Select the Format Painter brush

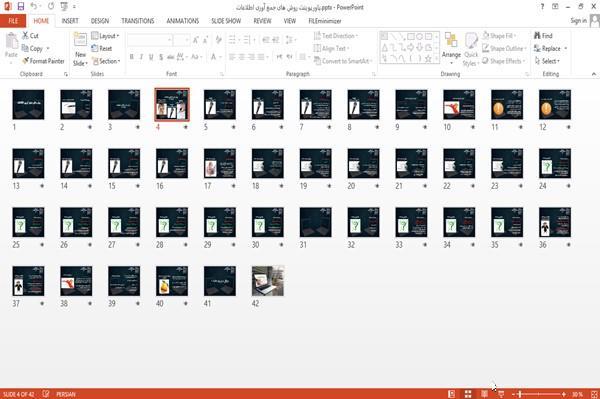(x=26, y=61)
